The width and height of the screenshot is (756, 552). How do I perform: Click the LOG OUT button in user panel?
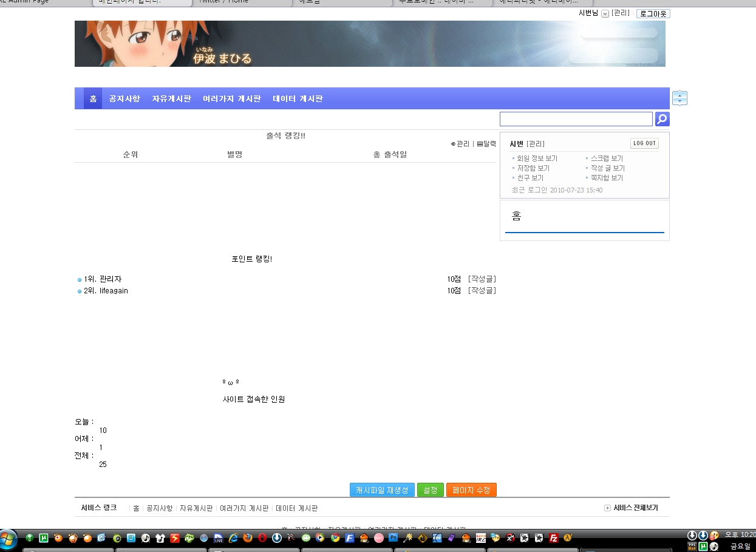tap(644, 143)
